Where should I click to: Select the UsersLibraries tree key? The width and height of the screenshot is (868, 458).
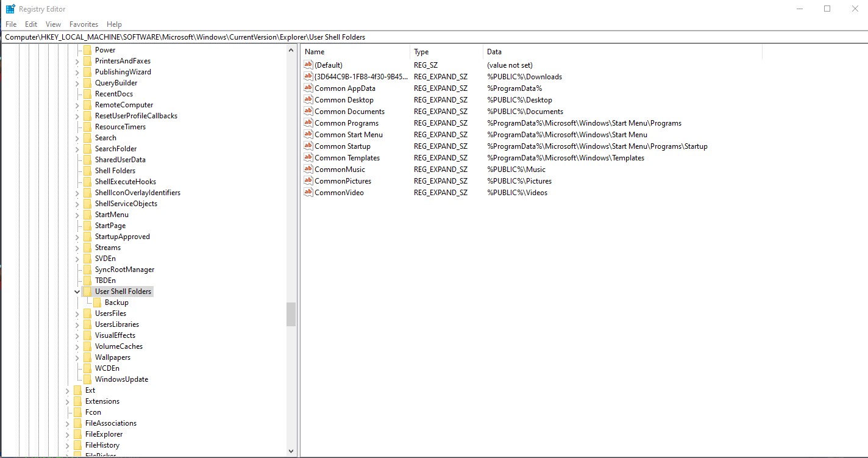pyautogui.click(x=116, y=324)
